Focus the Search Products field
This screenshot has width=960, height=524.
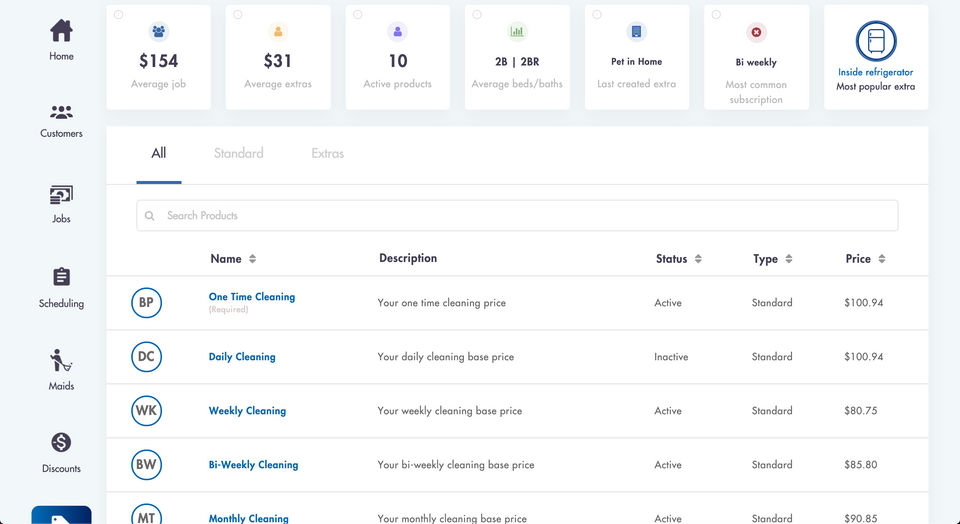[517, 215]
